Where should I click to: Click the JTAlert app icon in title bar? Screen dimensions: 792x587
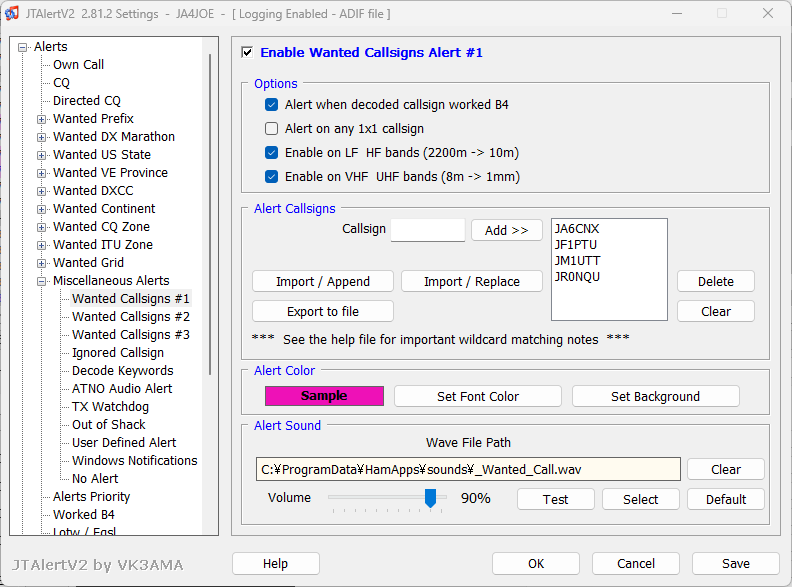11,14
